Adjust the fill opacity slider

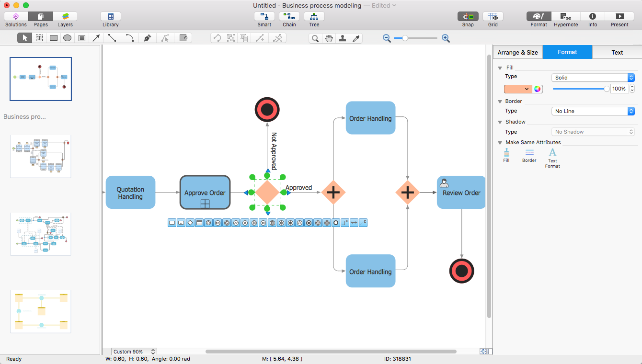point(581,89)
